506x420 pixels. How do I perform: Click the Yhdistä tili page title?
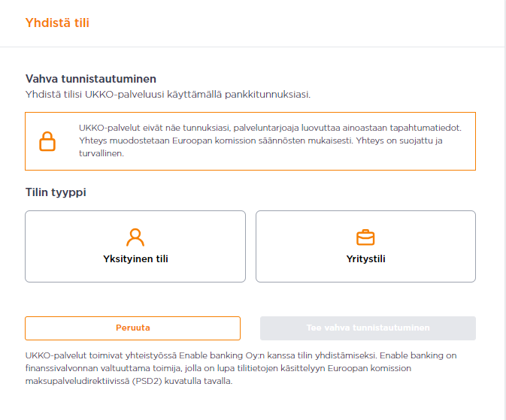[57, 23]
